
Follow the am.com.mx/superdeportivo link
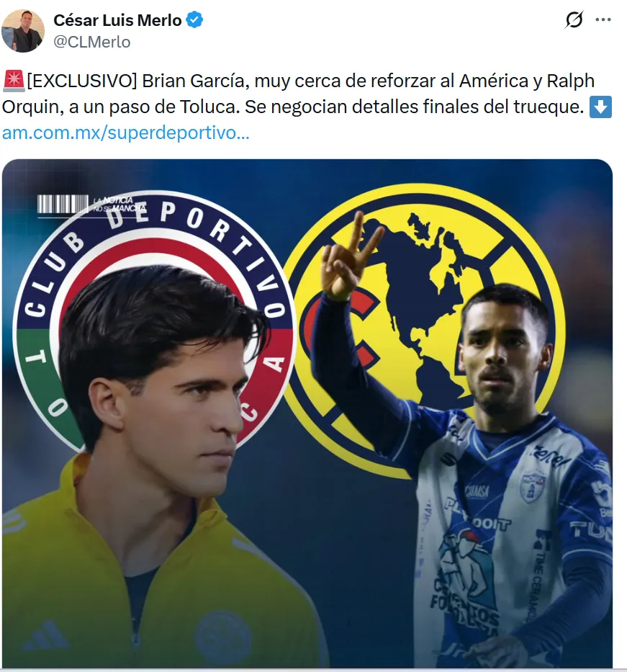[x=125, y=133]
